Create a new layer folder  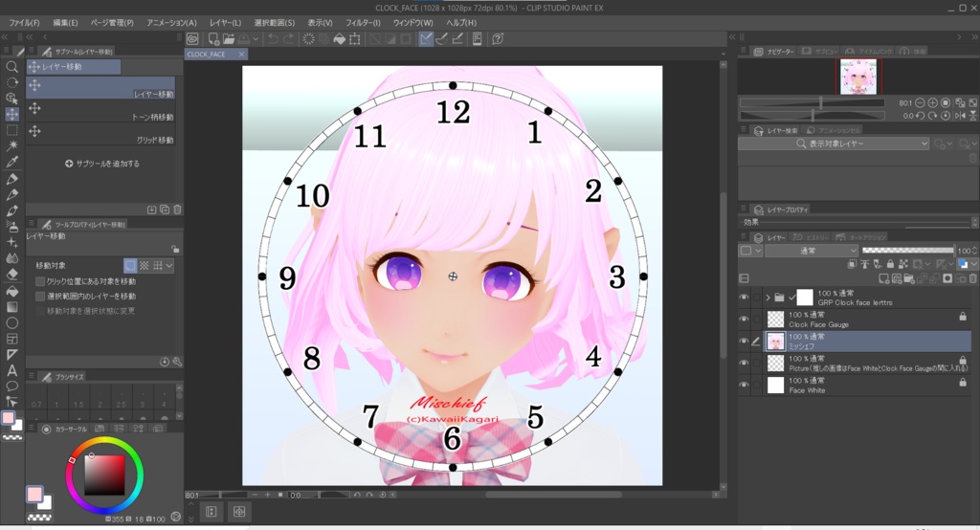[908, 278]
